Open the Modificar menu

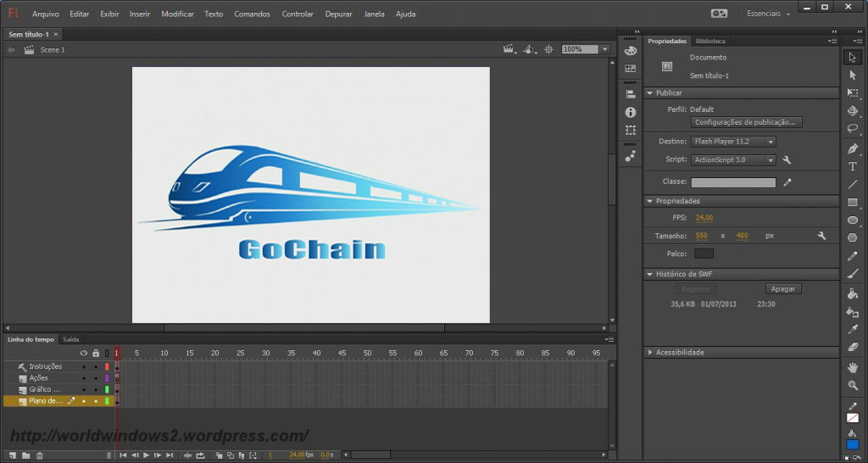pyautogui.click(x=177, y=14)
